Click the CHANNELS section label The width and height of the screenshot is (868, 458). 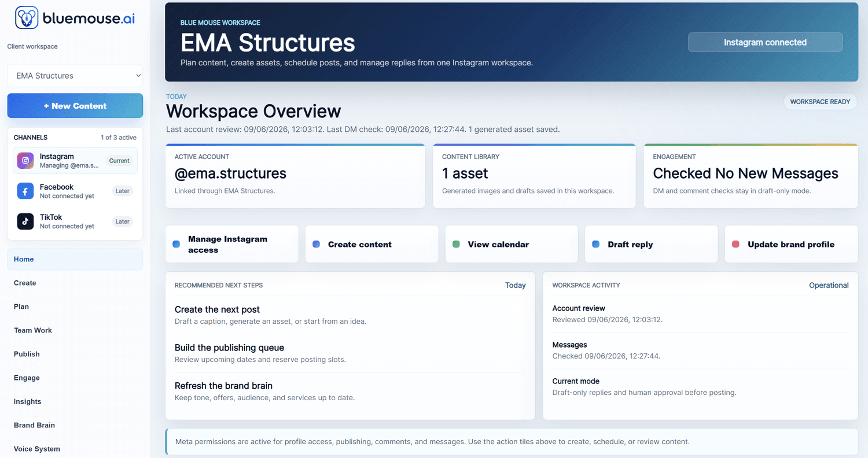pyautogui.click(x=31, y=138)
